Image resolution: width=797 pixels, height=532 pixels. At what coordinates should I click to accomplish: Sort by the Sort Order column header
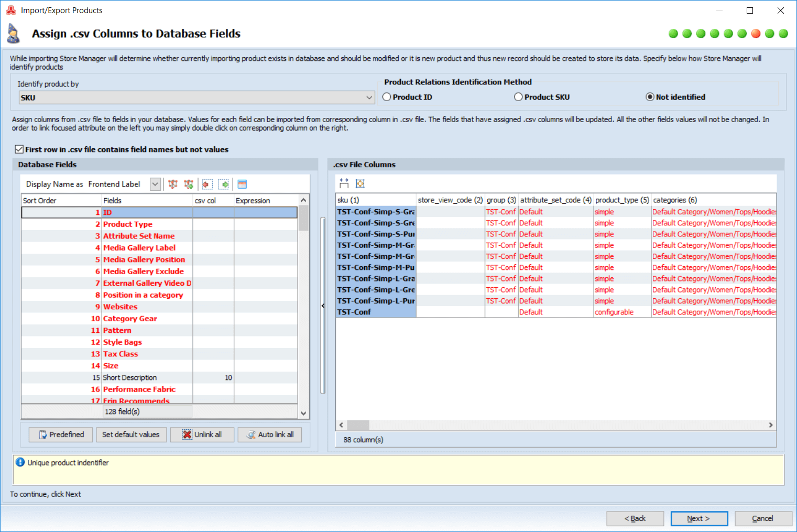coord(61,200)
